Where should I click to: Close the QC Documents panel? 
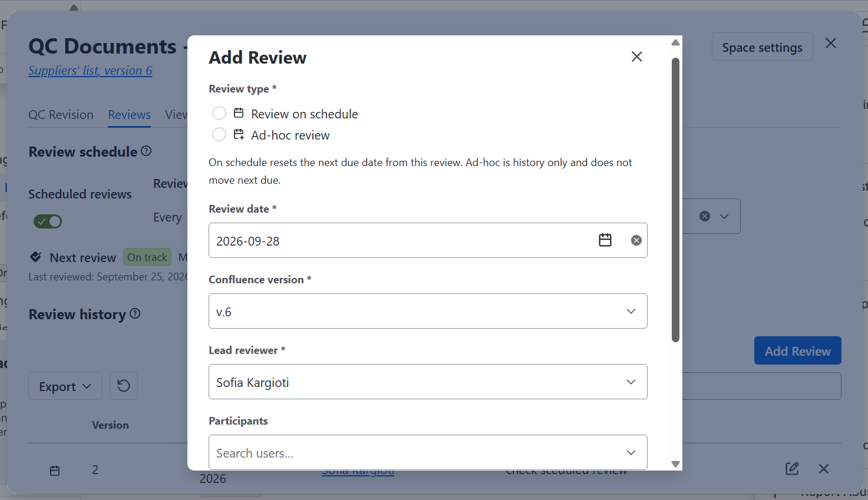tap(831, 43)
